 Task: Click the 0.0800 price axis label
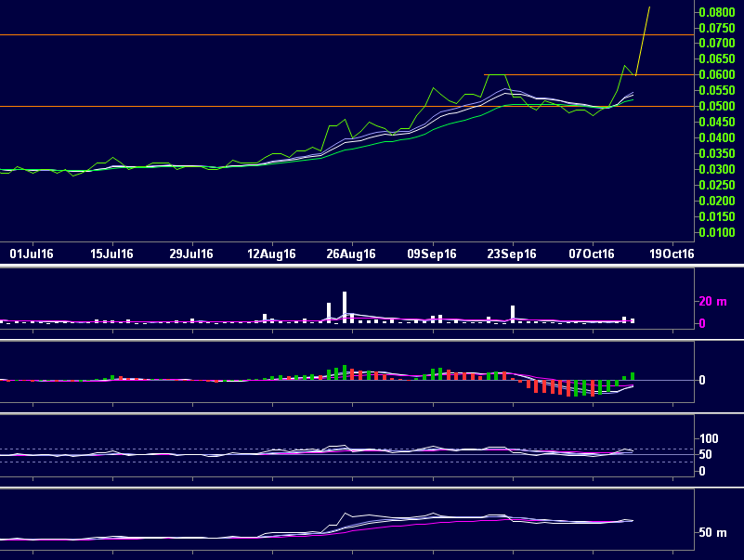(717, 12)
